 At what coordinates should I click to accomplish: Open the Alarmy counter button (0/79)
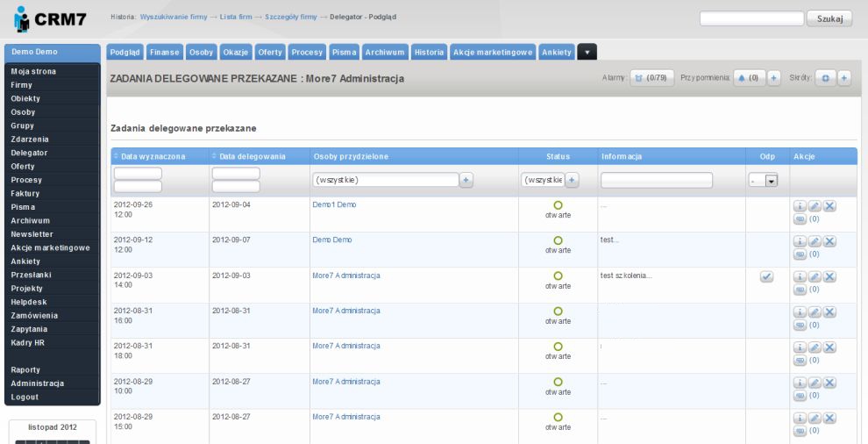pyautogui.click(x=651, y=78)
